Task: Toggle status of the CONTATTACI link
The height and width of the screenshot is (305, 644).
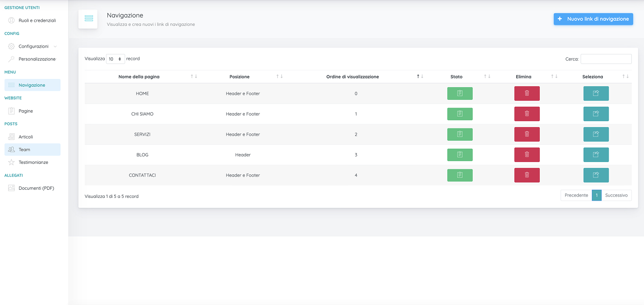Action: (x=460, y=175)
